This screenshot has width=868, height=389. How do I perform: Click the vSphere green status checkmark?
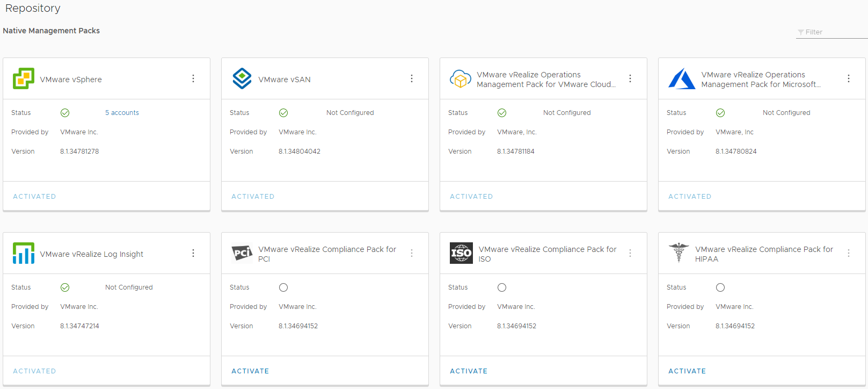tap(65, 113)
